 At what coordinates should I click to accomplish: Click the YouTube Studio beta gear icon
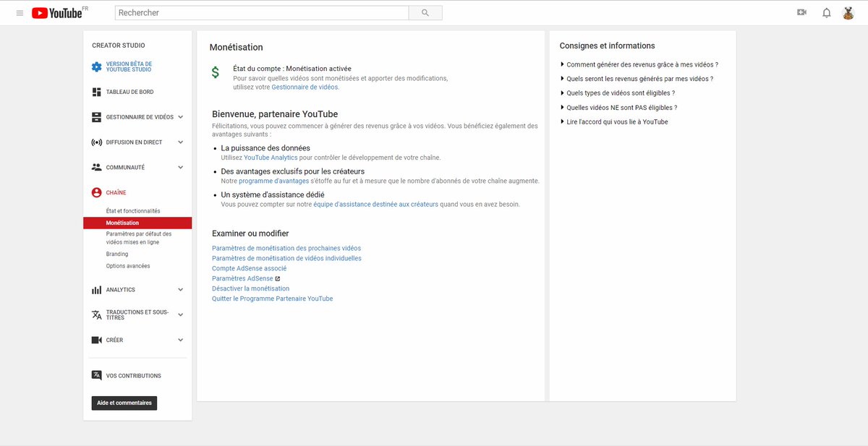(x=96, y=67)
